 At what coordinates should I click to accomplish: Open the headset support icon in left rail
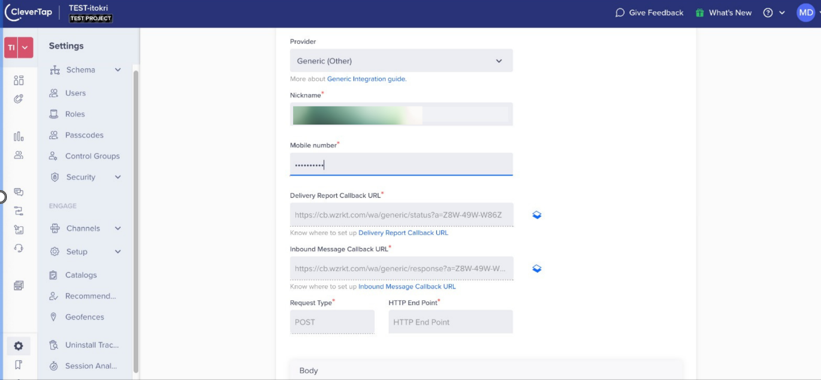(x=19, y=248)
